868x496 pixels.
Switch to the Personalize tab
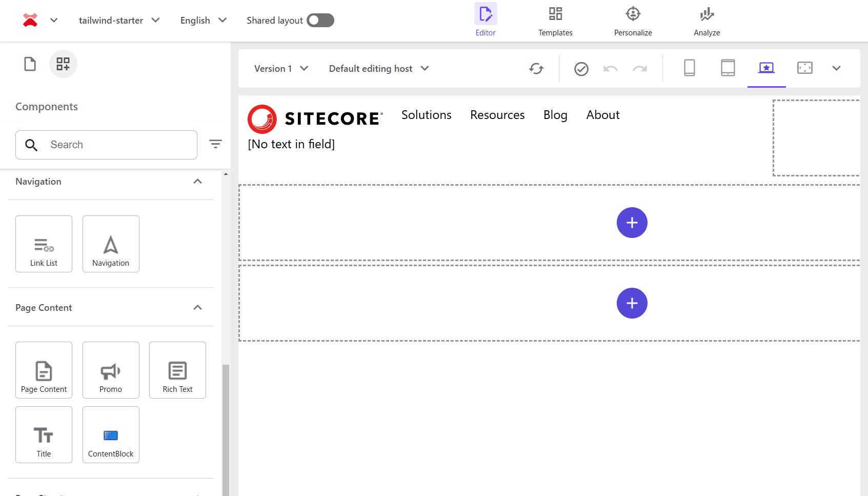point(633,21)
